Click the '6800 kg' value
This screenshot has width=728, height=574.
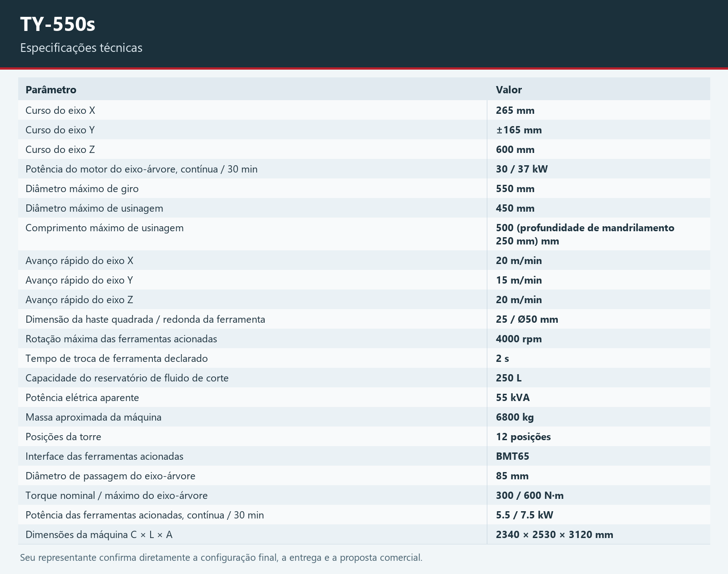click(x=515, y=417)
